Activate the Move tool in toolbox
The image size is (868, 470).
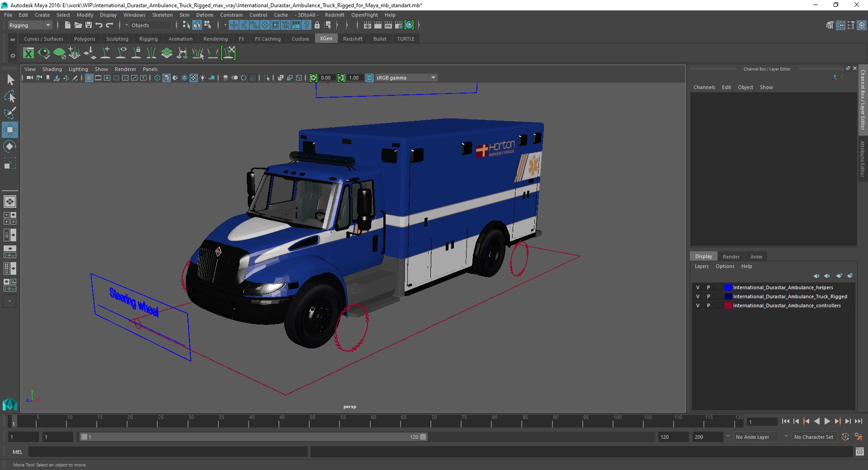10,130
